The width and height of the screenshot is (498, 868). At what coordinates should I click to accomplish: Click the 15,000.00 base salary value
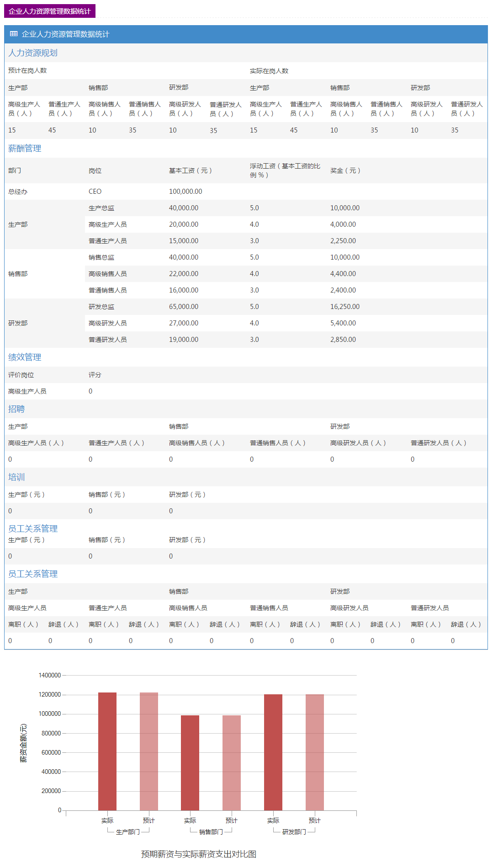[184, 241]
